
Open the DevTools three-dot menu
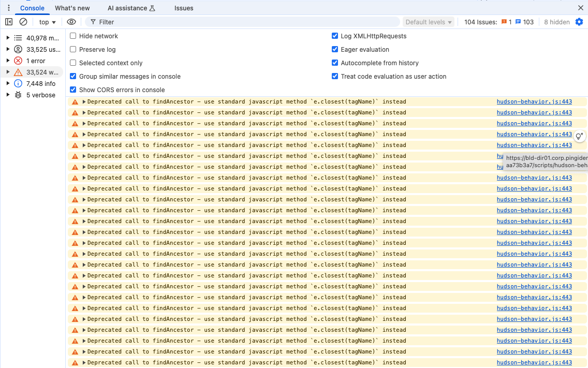(9, 8)
